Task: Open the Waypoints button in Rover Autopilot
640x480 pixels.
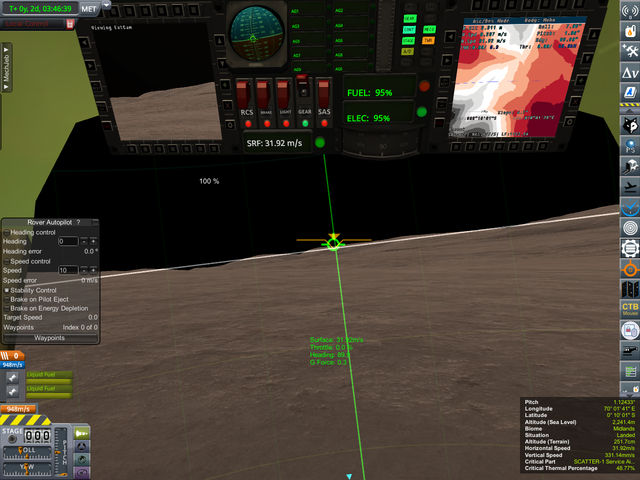Action: point(50,338)
